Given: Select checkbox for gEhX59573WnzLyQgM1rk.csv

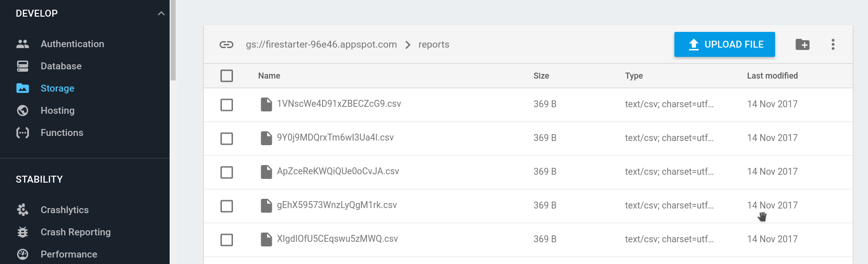Looking at the screenshot, I should [x=226, y=206].
